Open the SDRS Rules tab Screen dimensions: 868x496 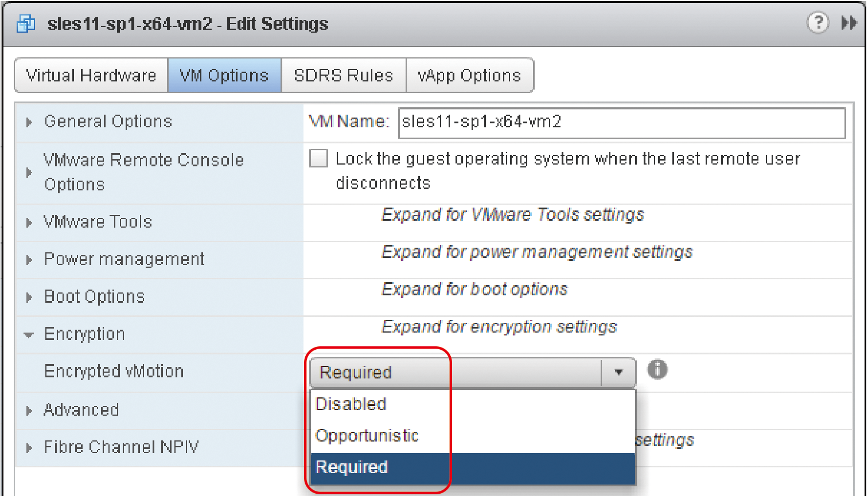coord(344,75)
